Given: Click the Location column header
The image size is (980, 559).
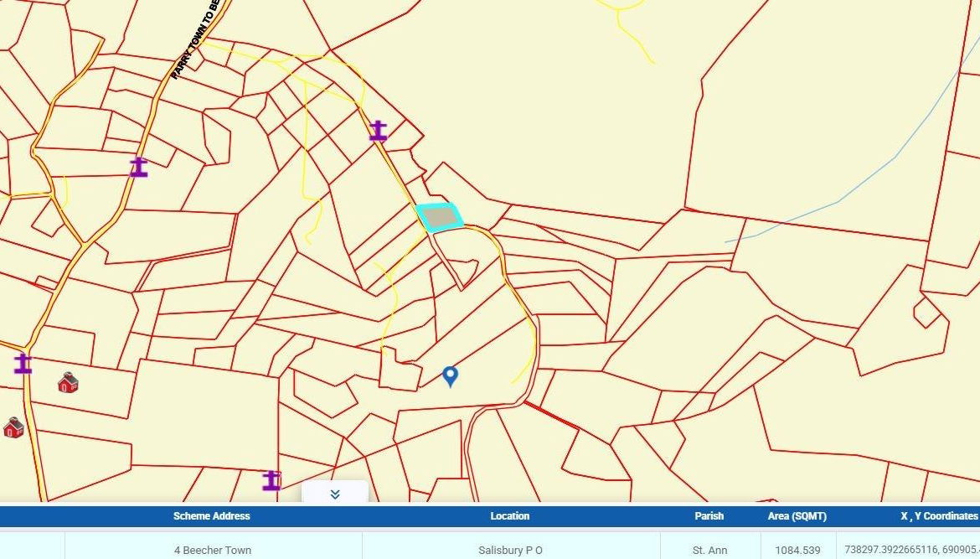Looking at the screenshot, I should [510, 516].
